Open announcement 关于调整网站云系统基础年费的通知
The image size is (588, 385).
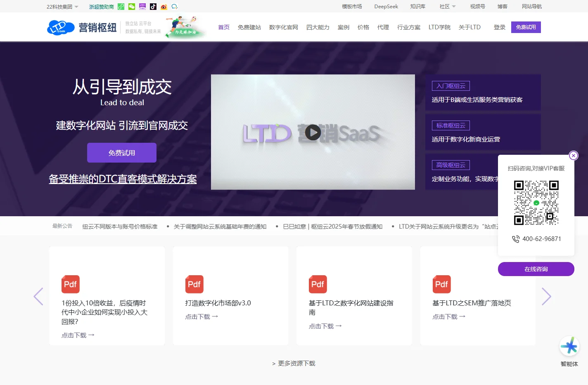(x=220, y=227)
